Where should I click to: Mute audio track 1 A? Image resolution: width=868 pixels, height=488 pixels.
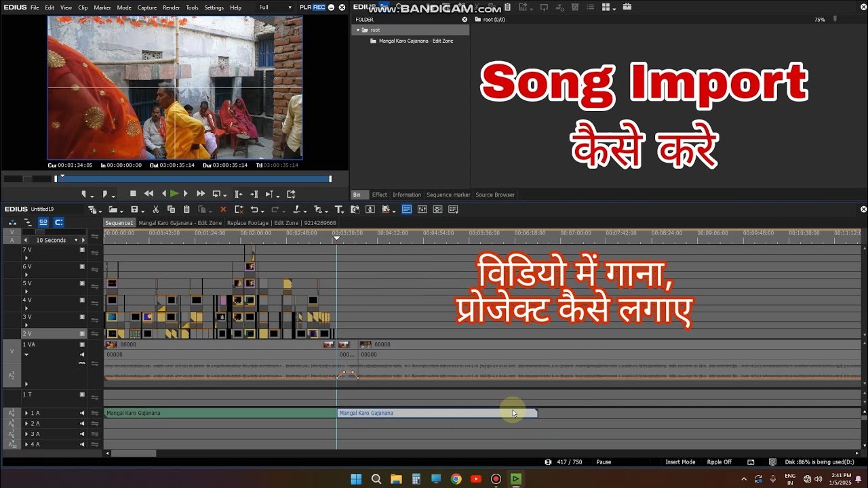coord(83,413)
